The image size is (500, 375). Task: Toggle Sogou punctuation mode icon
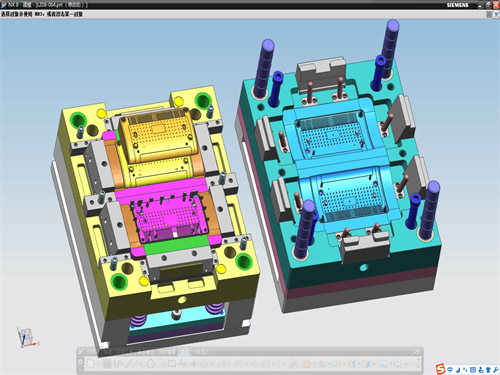pos(466,370)
